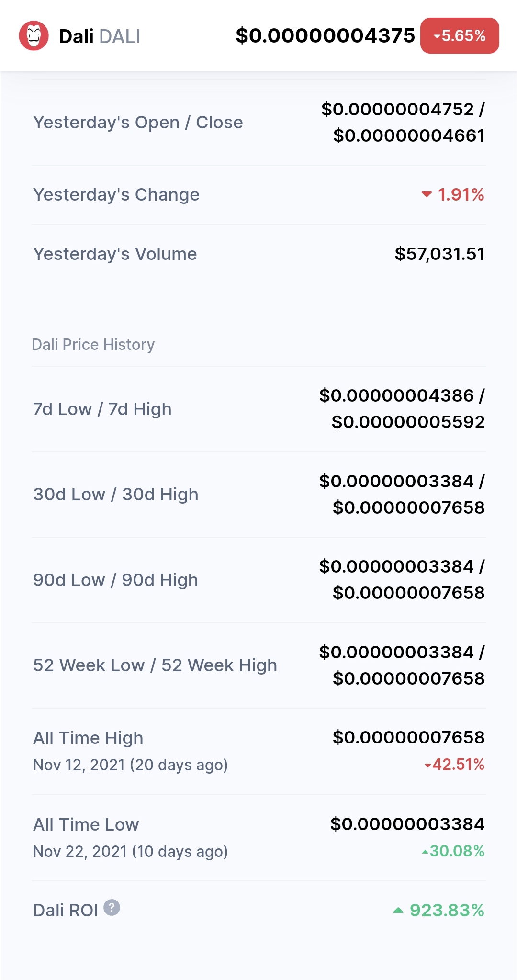Click All Time High value $0.00000007658

[408, 737]
